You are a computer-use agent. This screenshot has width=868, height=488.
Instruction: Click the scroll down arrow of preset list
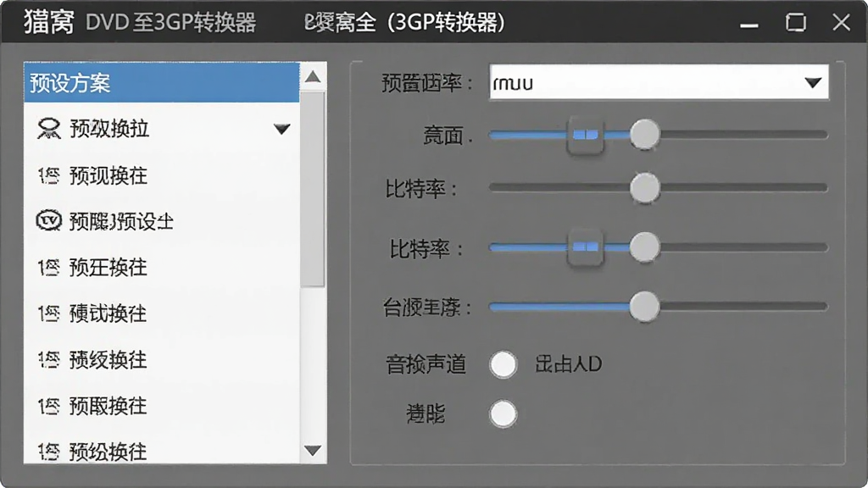pos(313,450)
